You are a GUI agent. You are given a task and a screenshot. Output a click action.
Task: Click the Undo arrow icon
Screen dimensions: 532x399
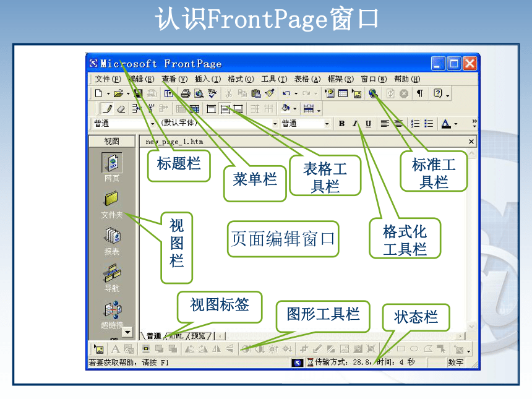[286, 93]
